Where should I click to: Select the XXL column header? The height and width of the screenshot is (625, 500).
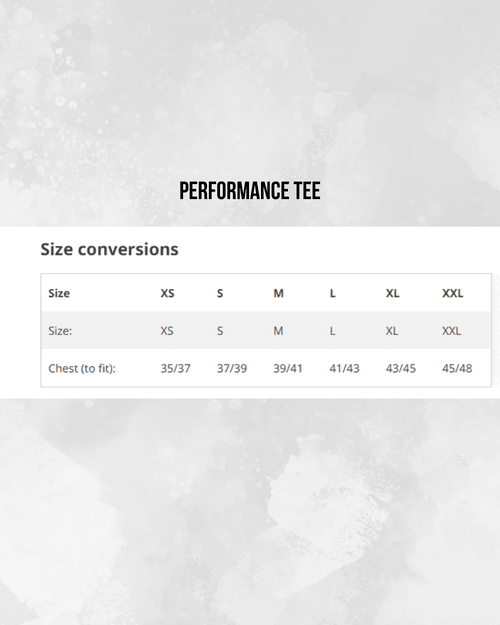coord(453,293)
